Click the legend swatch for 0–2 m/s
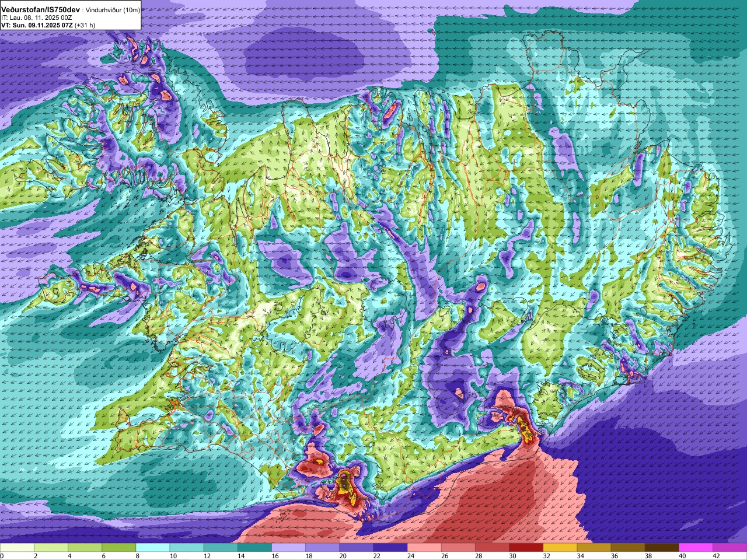 (x=18, y=548)
